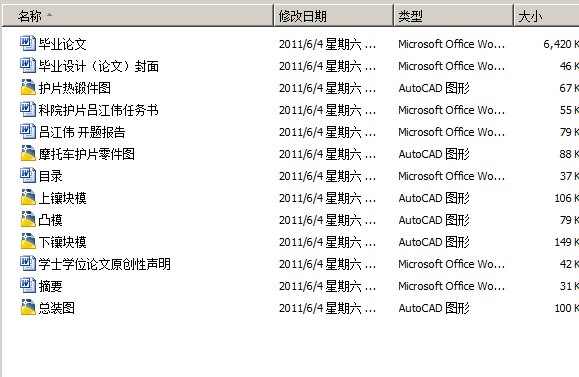The height and width of the screenshot is (377, 579).
Task: Select the AutoCAD icon for 护片热锻件图
Action: (x=28, y=88)
